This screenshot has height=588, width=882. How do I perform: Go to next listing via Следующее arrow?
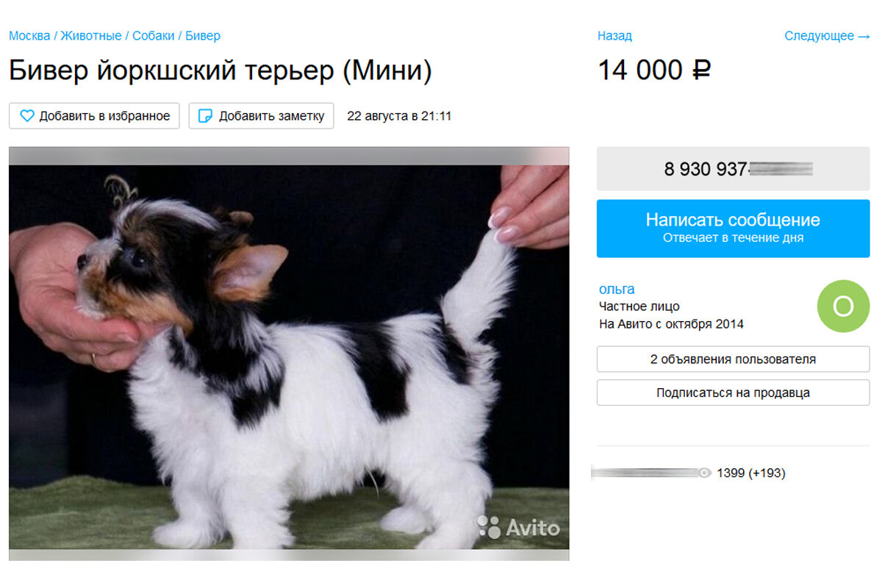(827, 35)
